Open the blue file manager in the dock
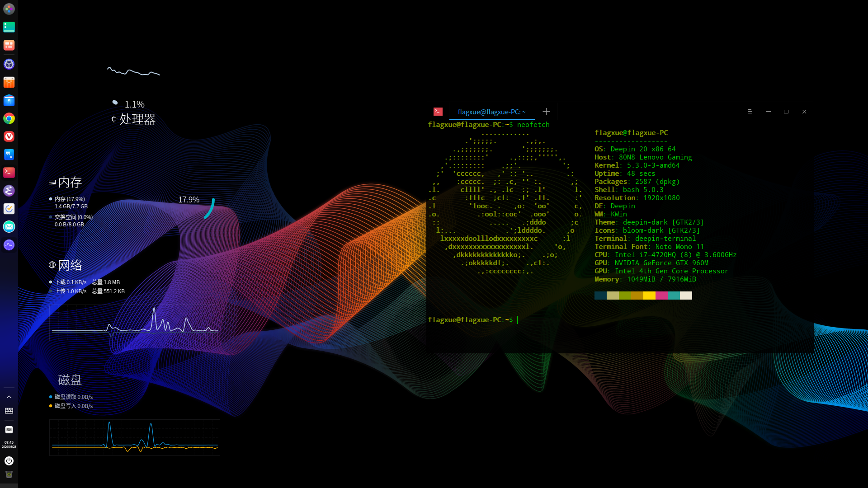Viewport: 868px width, 488px height. point(9,100)
